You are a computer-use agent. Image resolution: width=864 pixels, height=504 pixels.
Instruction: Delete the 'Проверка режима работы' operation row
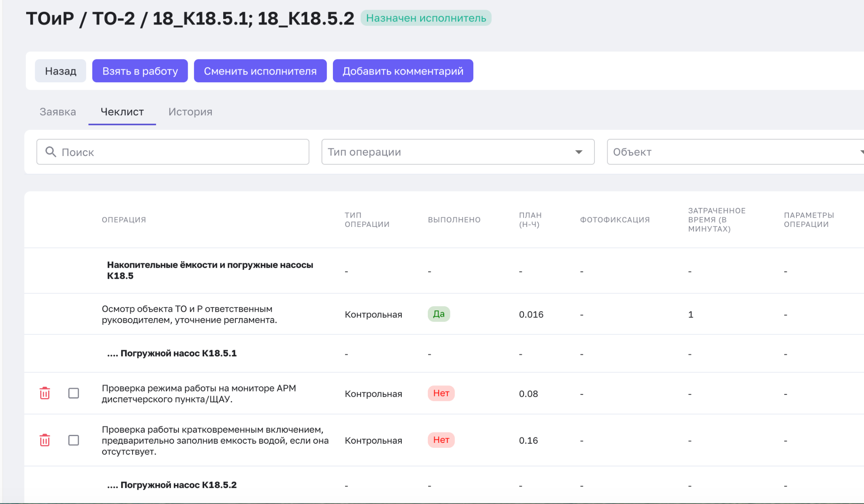(45, 393)
